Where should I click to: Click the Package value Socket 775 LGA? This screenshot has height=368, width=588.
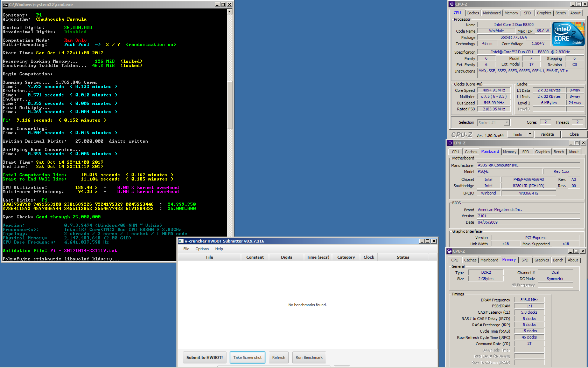(x=513, y=37)
